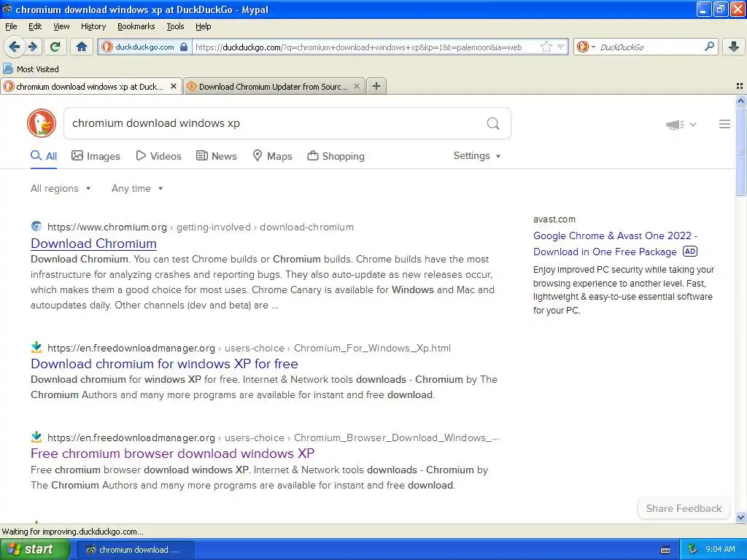Open the Help menu
Screen dimensions: 747x560
(203, 26)
